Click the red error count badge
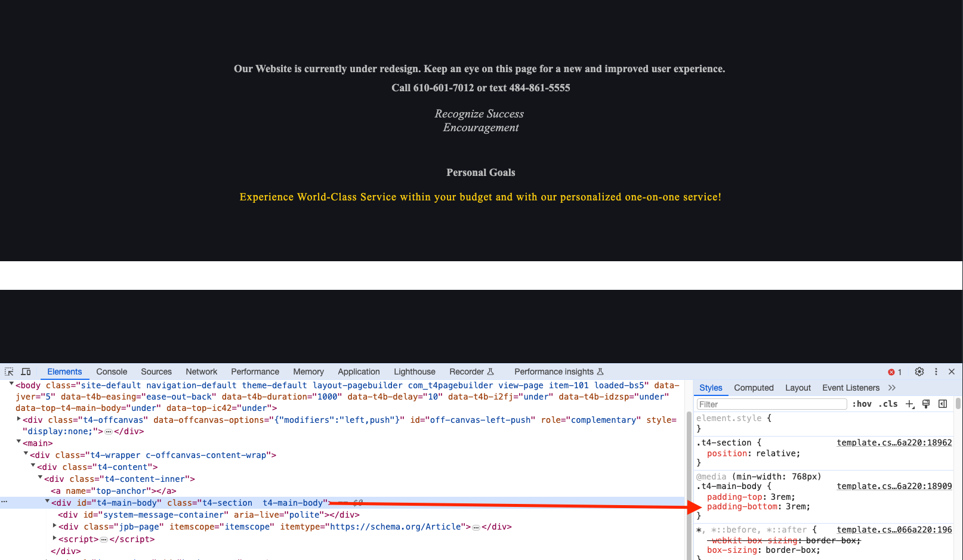The image size is (963, 560). click(895, 372)
